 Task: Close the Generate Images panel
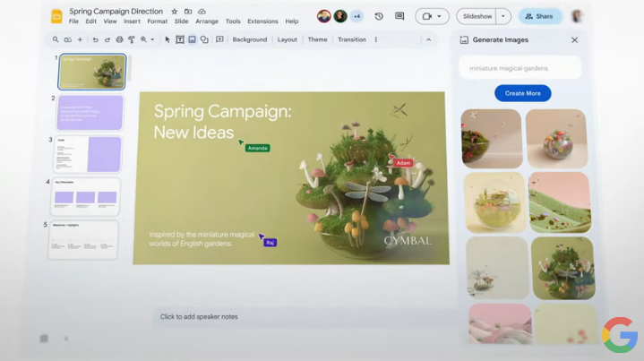[575, 39]
